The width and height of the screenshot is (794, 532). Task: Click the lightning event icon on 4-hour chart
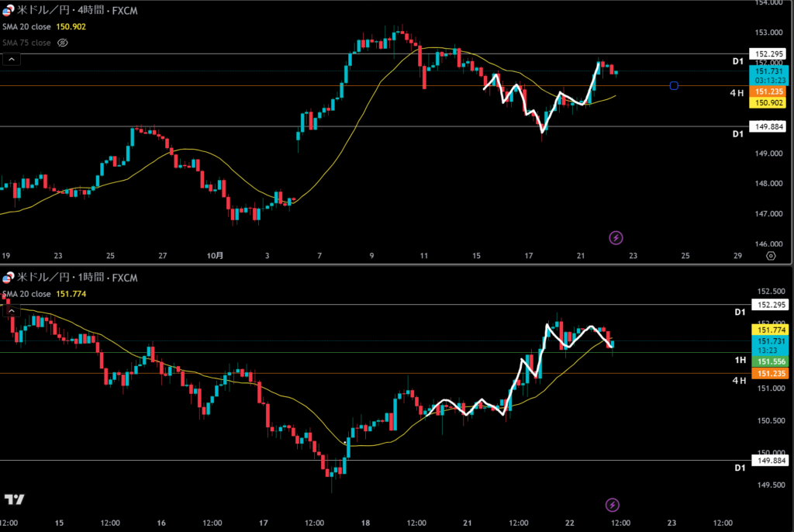pos(616,237)
